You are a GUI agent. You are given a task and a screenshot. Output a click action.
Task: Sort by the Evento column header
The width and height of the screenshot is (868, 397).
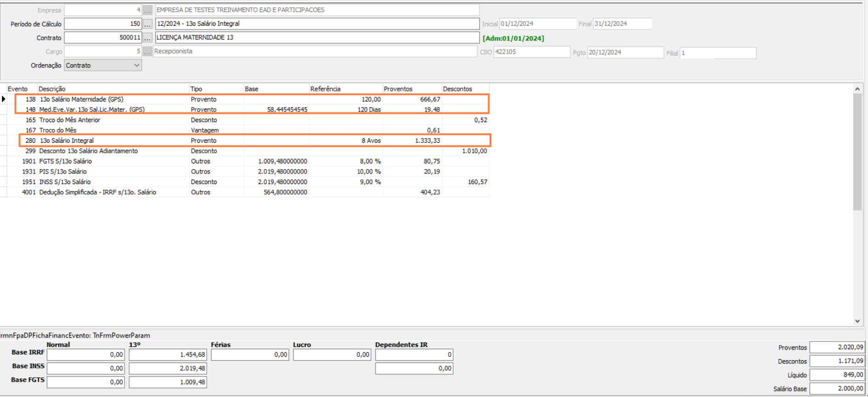coord(17,89)
